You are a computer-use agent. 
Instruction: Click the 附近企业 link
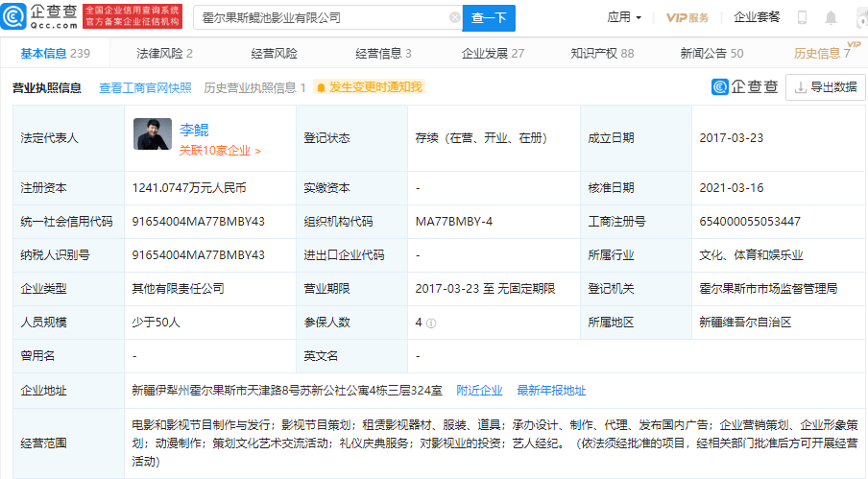tap(479, 391)
